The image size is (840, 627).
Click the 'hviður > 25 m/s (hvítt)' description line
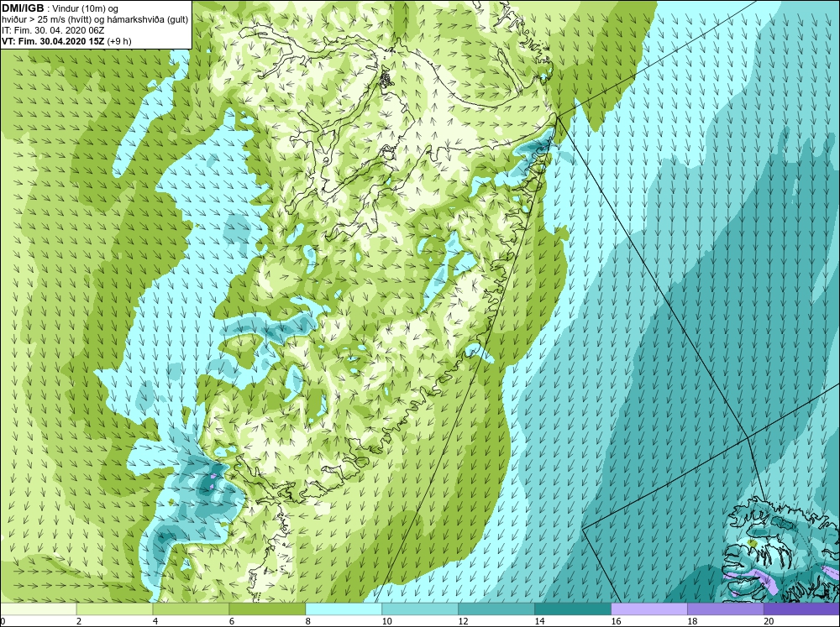95,19
